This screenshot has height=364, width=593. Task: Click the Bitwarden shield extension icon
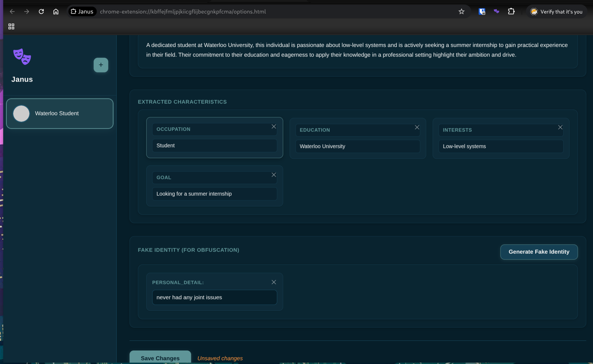482,11
